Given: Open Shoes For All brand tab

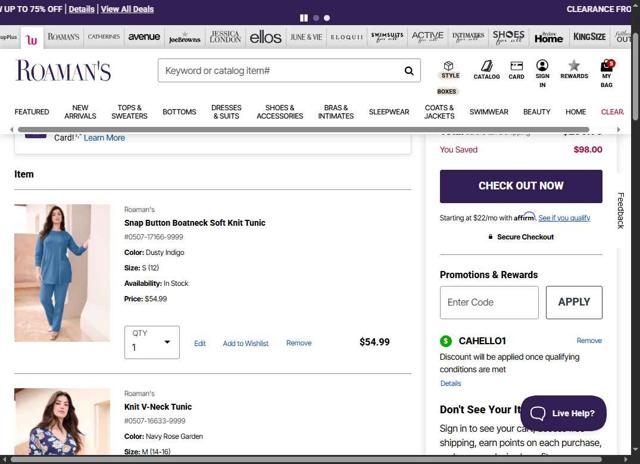Looking at the screenshot, I should pyautogui.click(x=508, y=37).
